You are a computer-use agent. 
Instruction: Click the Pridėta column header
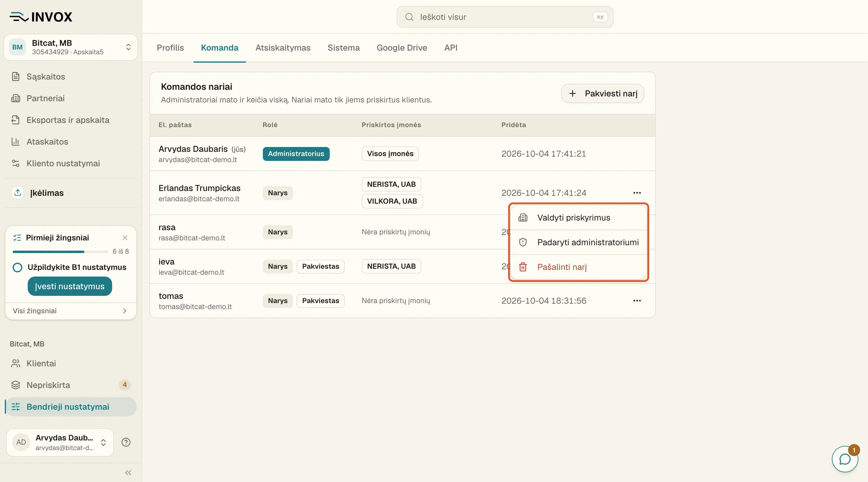[513, 125]
